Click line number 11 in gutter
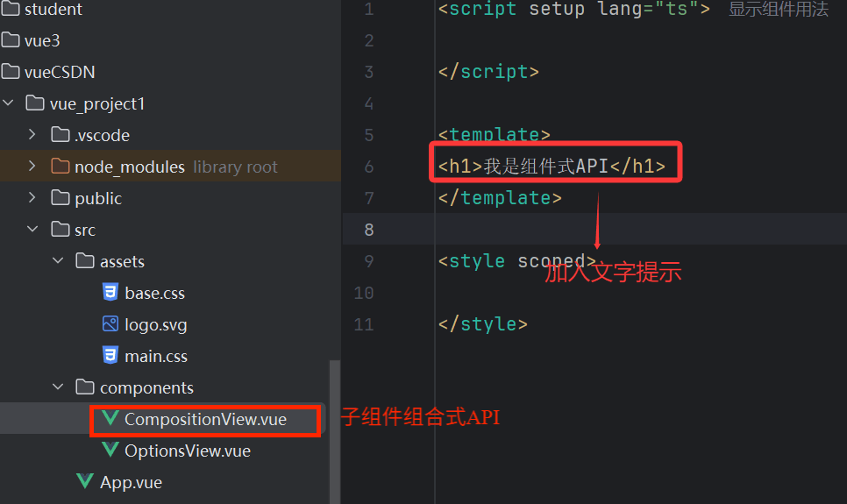The height and width of the screenshot is (504, 847). 364,324
